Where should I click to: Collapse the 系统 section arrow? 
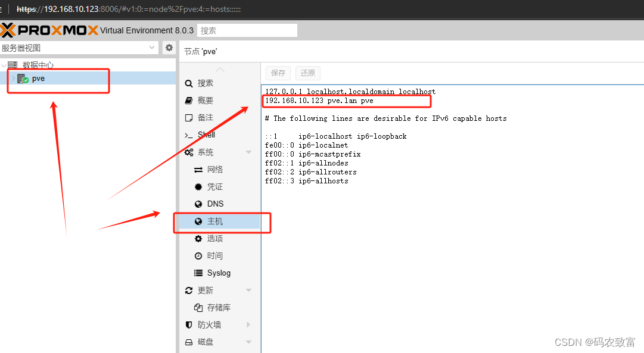[248, 152]
